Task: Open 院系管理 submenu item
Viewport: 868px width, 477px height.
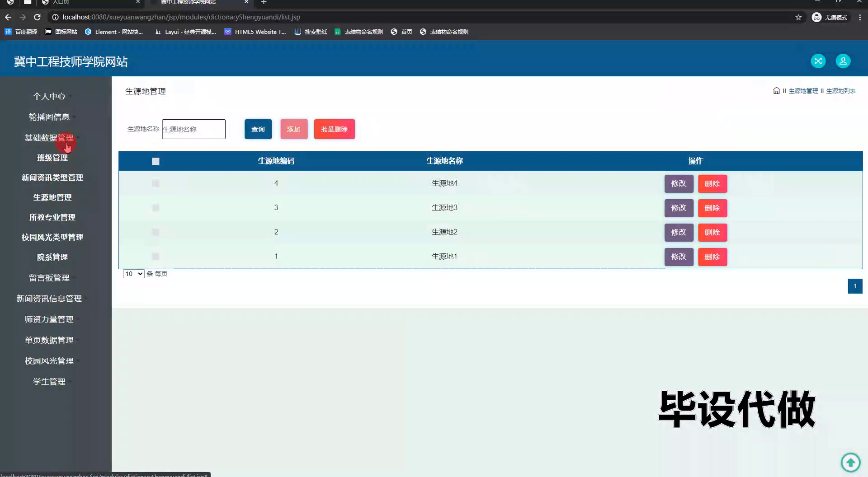Action: coord(52,257)
